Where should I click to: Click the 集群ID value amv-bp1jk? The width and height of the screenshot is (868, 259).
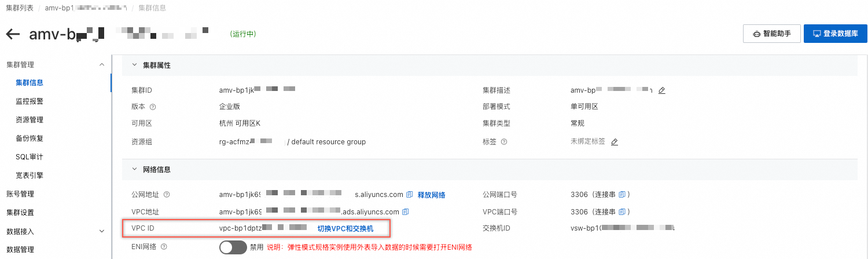pos(258,90)
